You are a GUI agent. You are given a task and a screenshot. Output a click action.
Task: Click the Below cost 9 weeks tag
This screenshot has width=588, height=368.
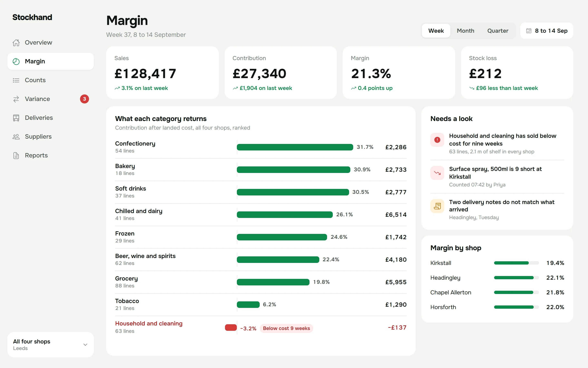pyautogui.click(x=286, y=328)
